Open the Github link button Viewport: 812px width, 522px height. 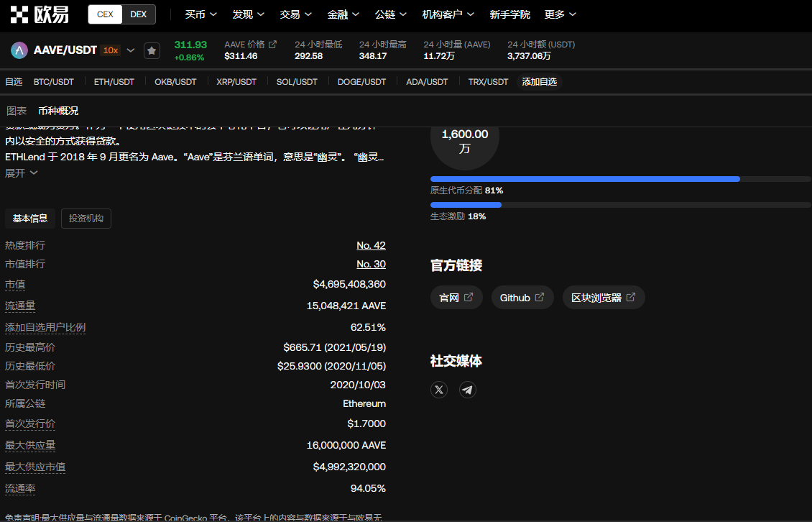click(522, 298)
